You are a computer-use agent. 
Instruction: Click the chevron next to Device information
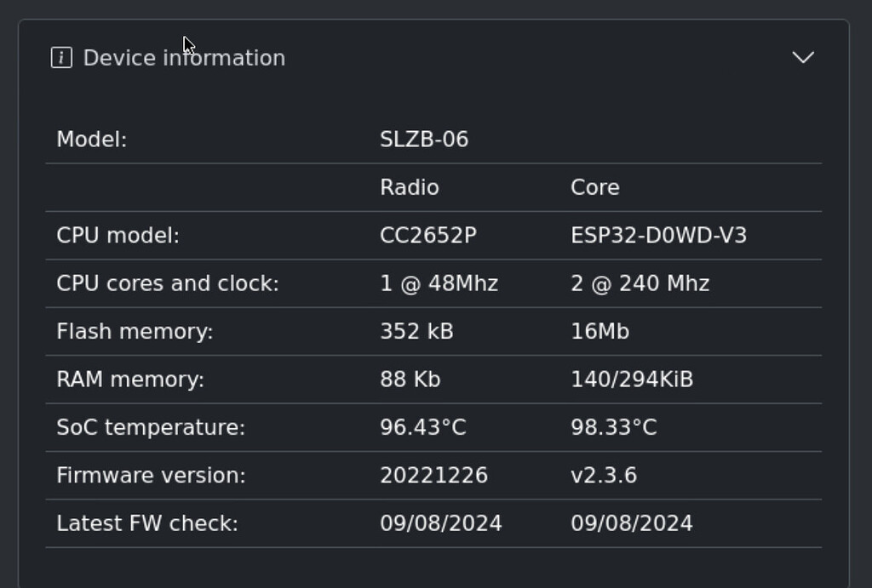(x=801, y=59)
